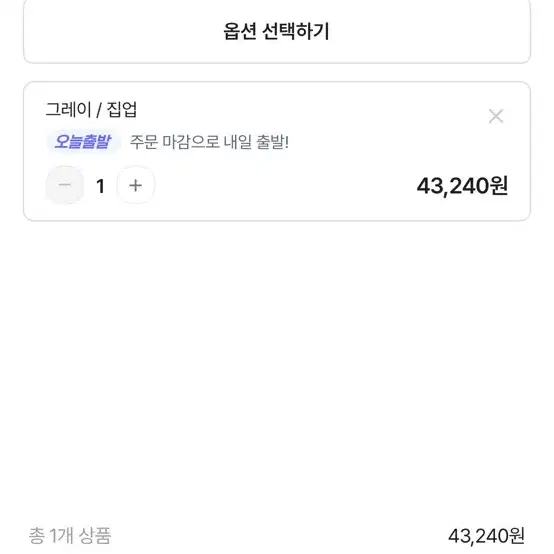Delete the selected option via the close icon
Image resolution: width=554 pixels, height=554 pixels.
pyautogui.click(x=496, y=116)
